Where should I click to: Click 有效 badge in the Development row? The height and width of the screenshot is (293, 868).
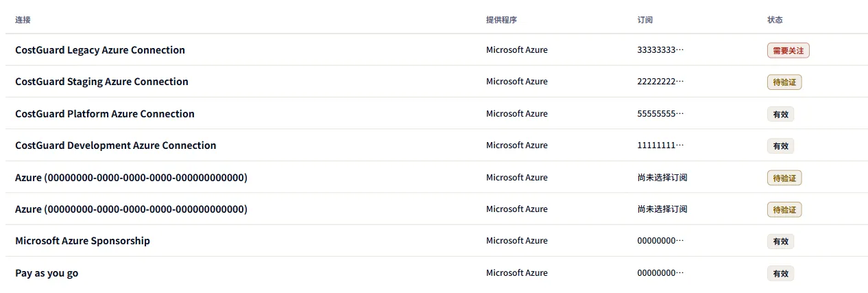(x=780, y=146)
